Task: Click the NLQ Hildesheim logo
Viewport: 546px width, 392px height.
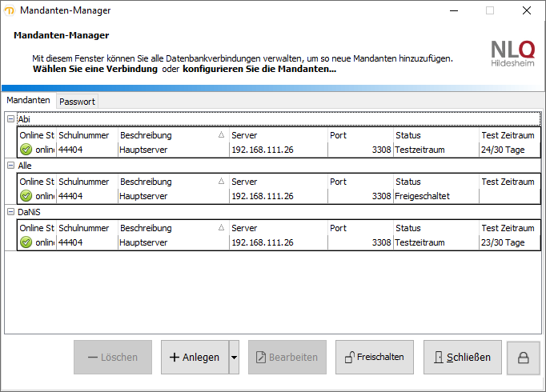Action: (x=512, y=52)
